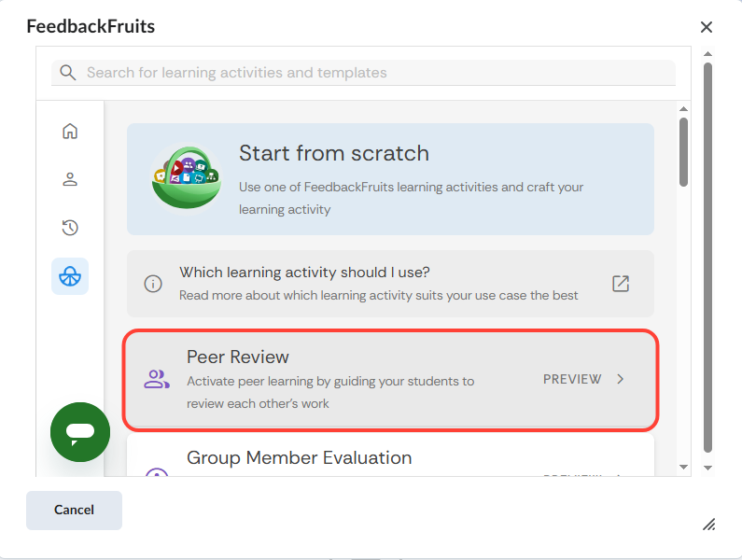Go to the Home icon in sidebar
This screenshot has height=560, width=742.
point(70,131)
